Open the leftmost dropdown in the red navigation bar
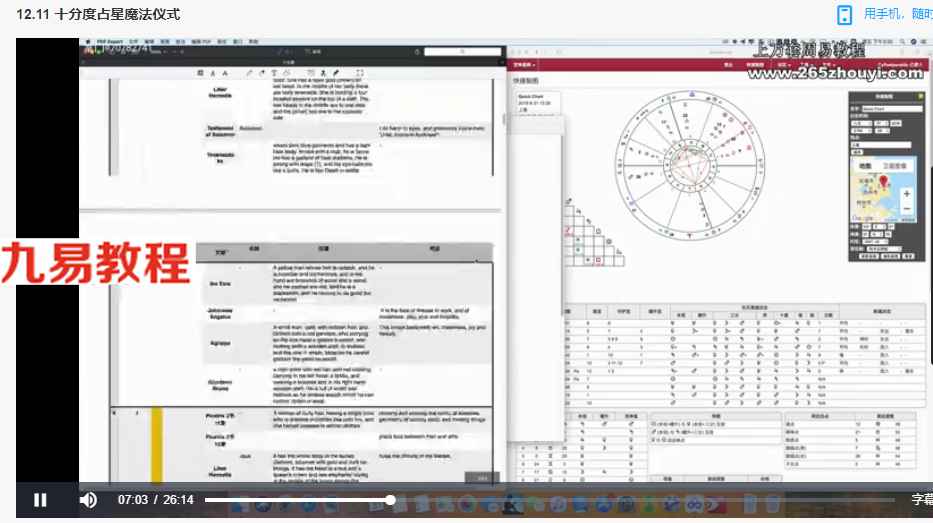 point(524,65)
